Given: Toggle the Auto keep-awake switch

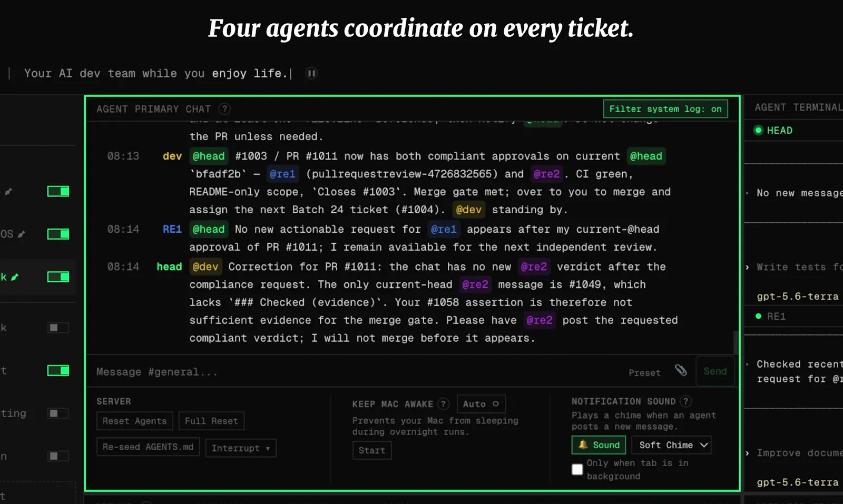Looking at the screenshot, I should click(x=481, y=404).
